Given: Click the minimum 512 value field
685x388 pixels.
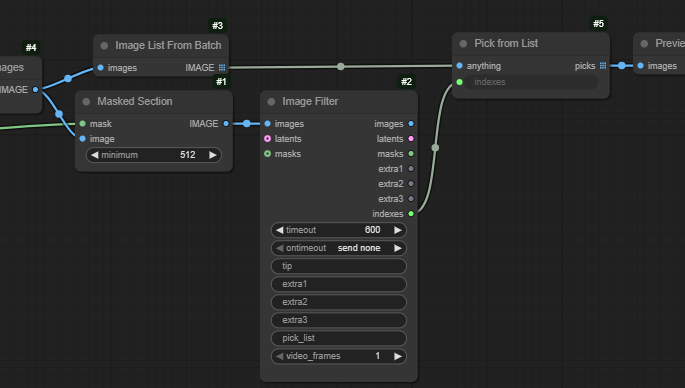Looking at the screenshot, I should tap(154, 155).
